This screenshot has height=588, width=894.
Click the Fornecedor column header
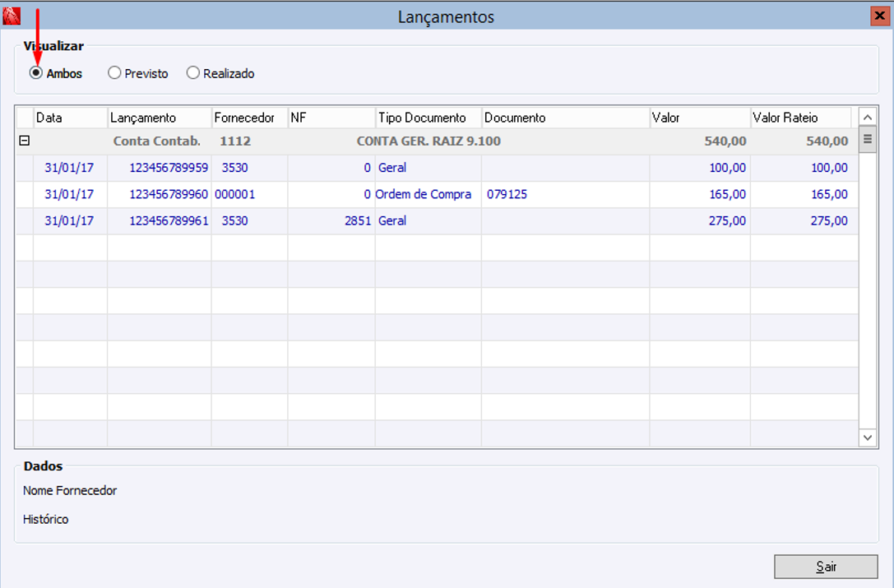point(250,118)
